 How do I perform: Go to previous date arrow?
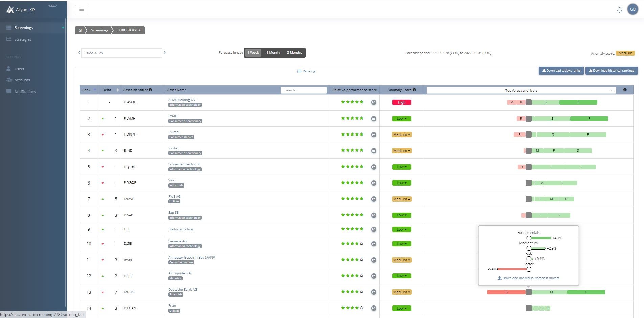(x=79, y=52)
